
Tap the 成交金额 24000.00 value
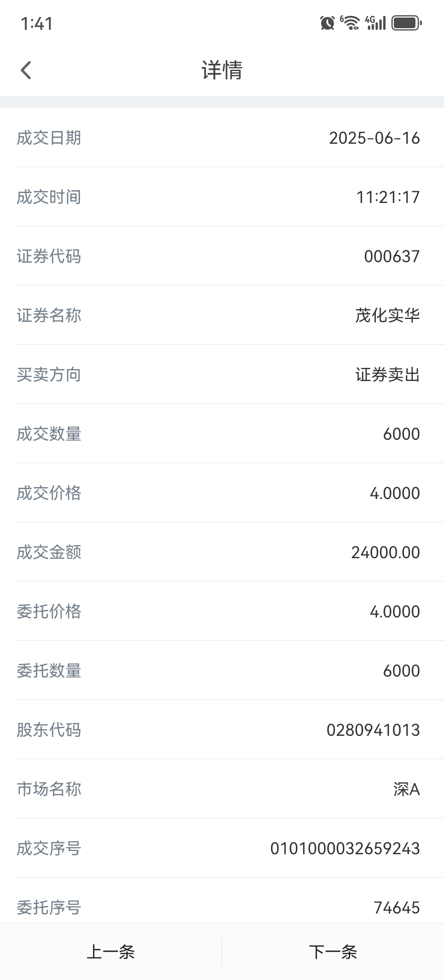(386, 552)
